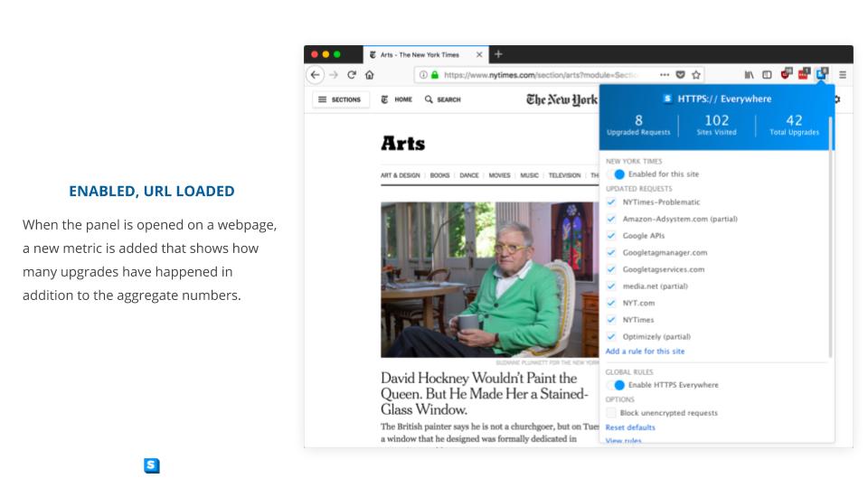This screenshot has height=488, width=868.
Task: Click the green padlock security icon
Action: point(435,75)
